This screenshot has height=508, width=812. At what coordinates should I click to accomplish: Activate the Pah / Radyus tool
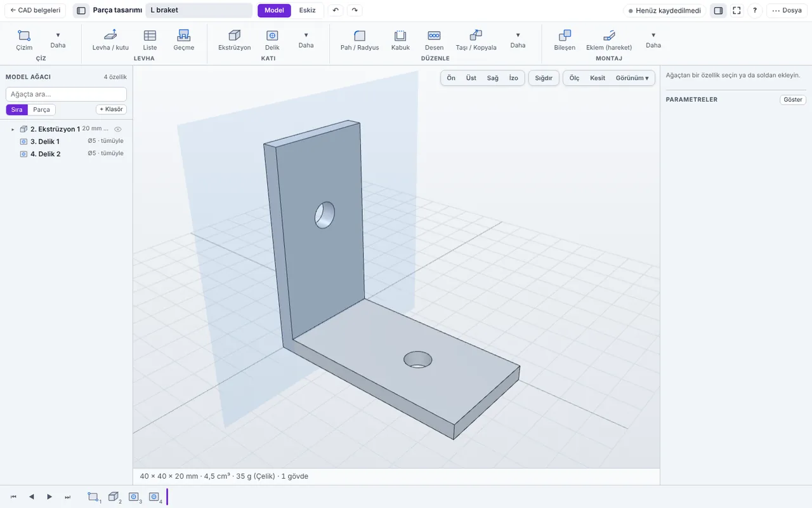(360, 40)
